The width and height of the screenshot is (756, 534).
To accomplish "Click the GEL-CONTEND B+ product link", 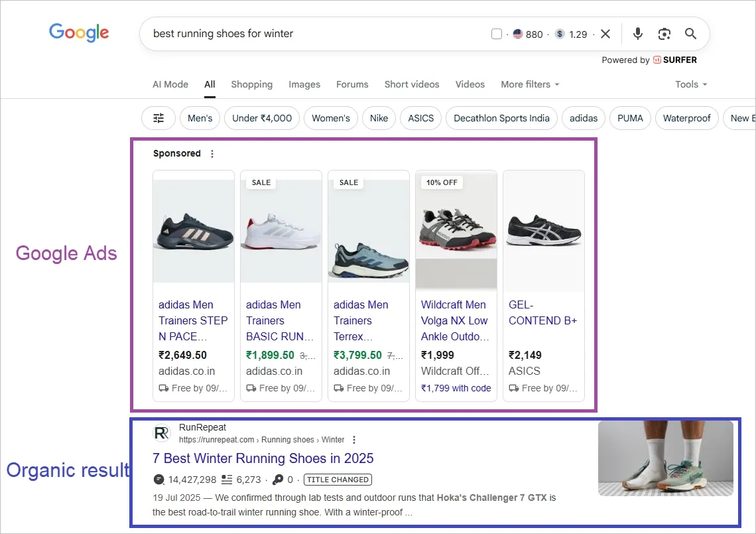I will point(542,312).
